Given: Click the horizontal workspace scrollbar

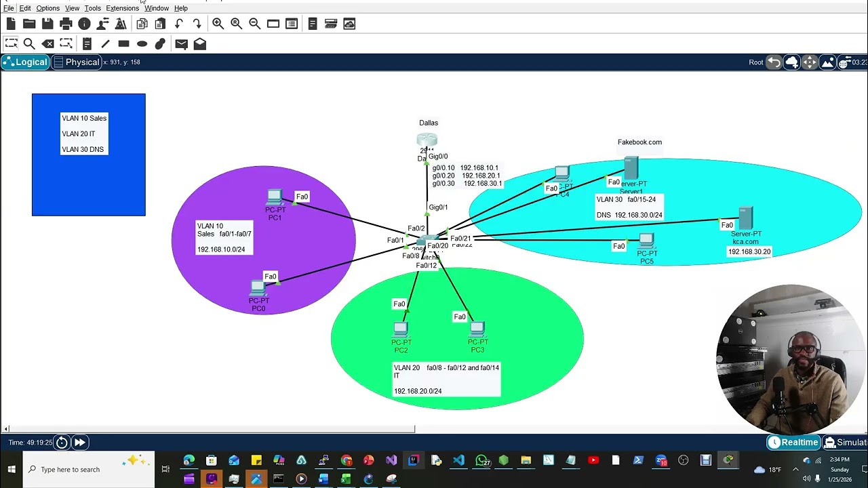Looking at the screenshot, I should (x=210, y=429).
